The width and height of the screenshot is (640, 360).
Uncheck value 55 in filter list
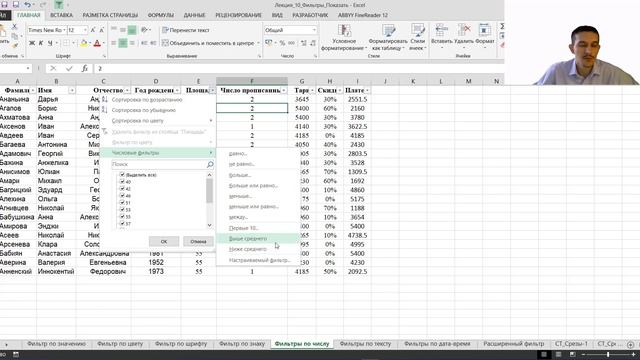click(x=122, y=216)
